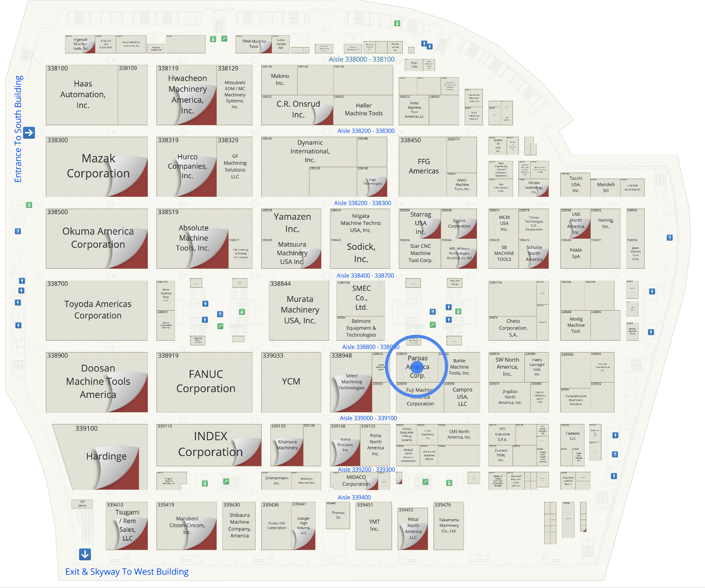This screenshot has width=705, height=588.
Task: Open Mitsubishi EDM / MC Machinery booth
Action: (x=235, y=95)
